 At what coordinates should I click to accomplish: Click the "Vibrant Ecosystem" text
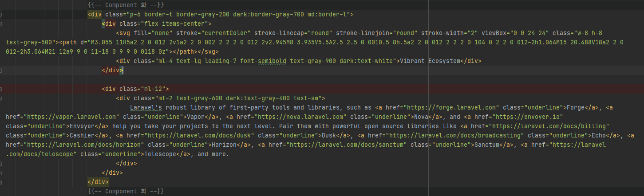click(x=430, y=61)
